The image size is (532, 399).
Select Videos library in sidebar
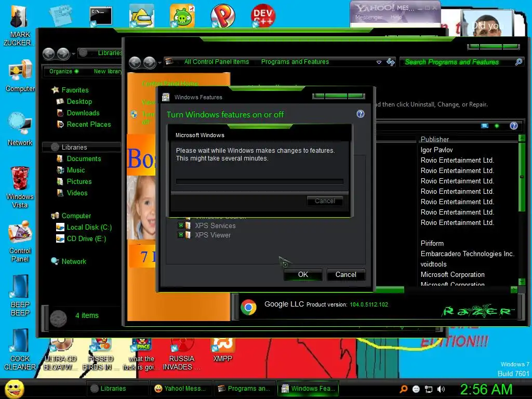click(x=77, y=193)
